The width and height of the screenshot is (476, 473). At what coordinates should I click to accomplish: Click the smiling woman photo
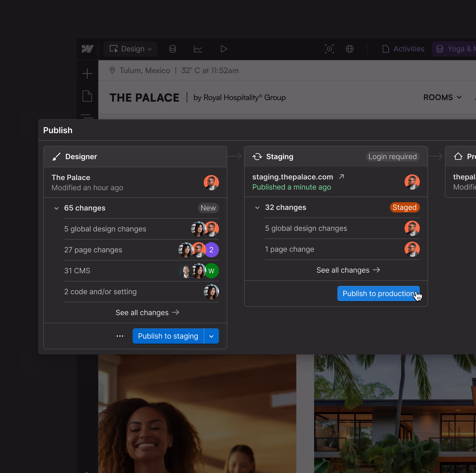coord(197,414)
